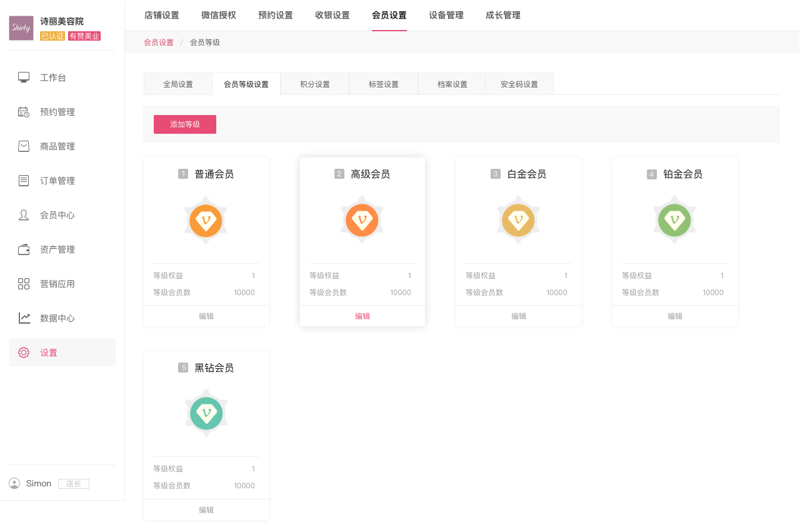Select the 会员等级设置 tab

pos(246,84)
